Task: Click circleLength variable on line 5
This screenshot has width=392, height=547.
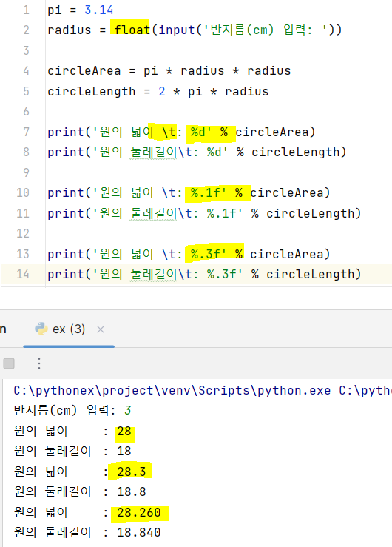Action: point(91,91)
